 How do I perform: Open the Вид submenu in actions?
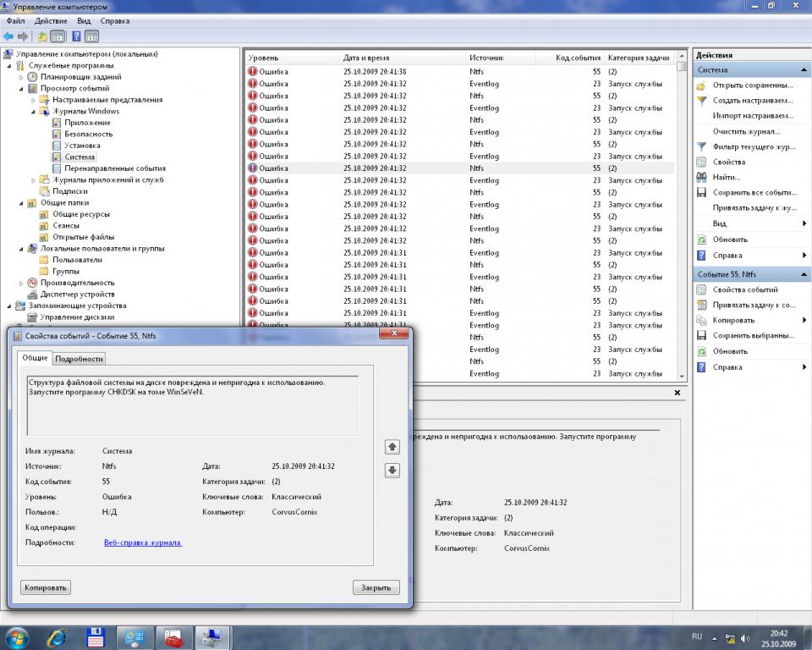[751, 223]
